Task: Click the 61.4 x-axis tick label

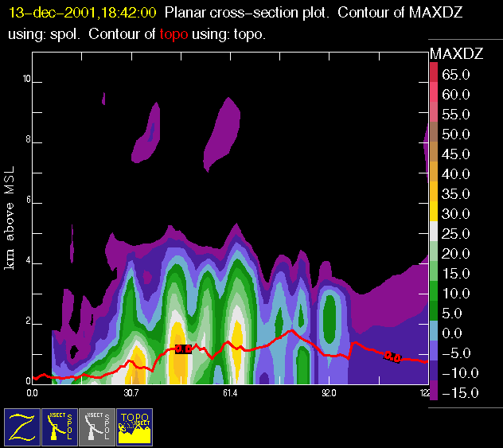Action: (230, 392)
